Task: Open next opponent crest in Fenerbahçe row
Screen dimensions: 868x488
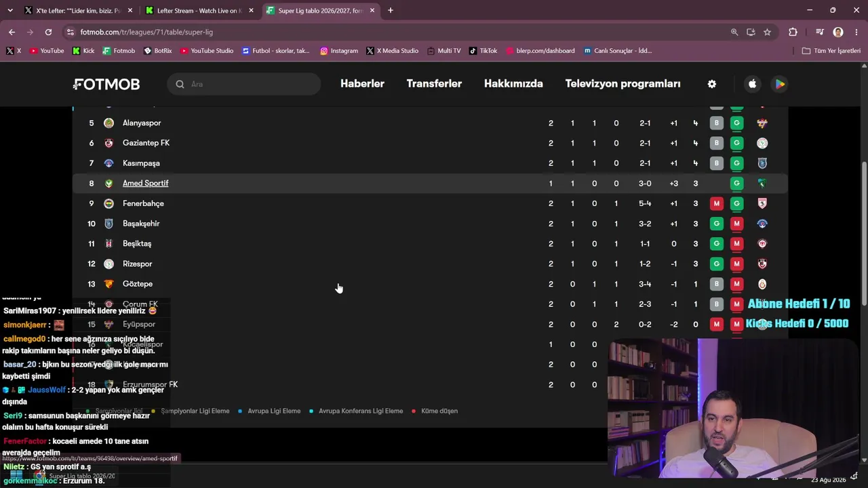Action: (x=762, y=203)
